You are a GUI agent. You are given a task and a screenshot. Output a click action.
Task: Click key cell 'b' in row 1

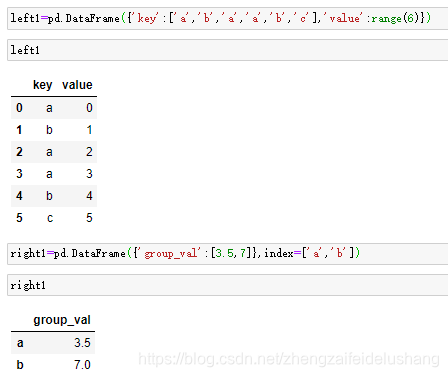(x=49, y=130)
